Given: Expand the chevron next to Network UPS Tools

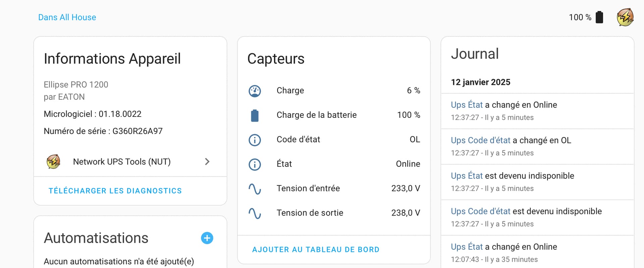Looking at the screenshot, I should pos(207,162).
